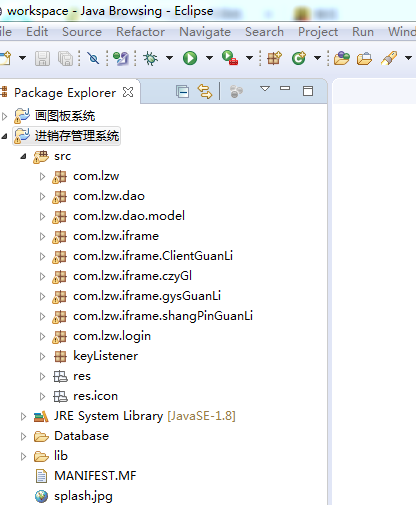
Task: Toggle Link with Editor in Package Explorer
Action: click(x=205, y=91)
